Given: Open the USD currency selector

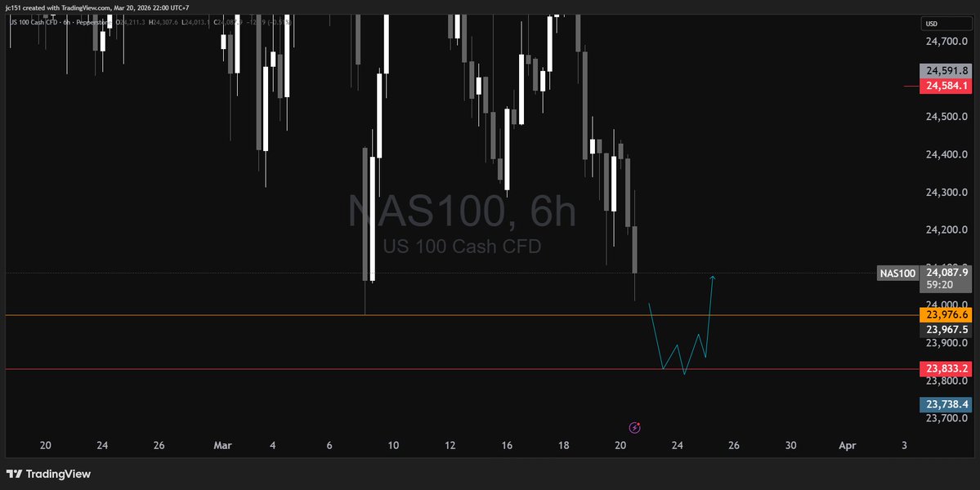Looking at the screenshot, I should pos(946,24).
